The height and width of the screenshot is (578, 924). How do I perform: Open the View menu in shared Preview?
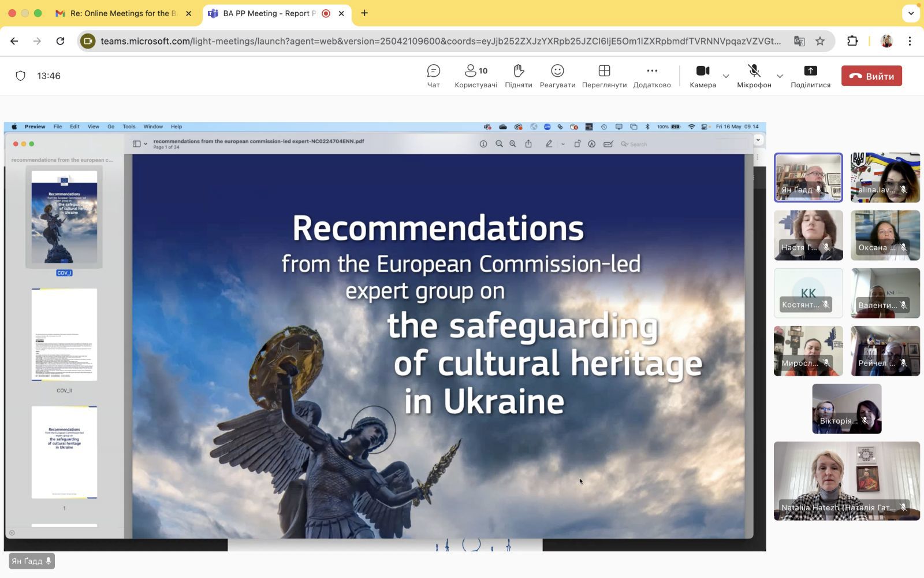point(94,127)
